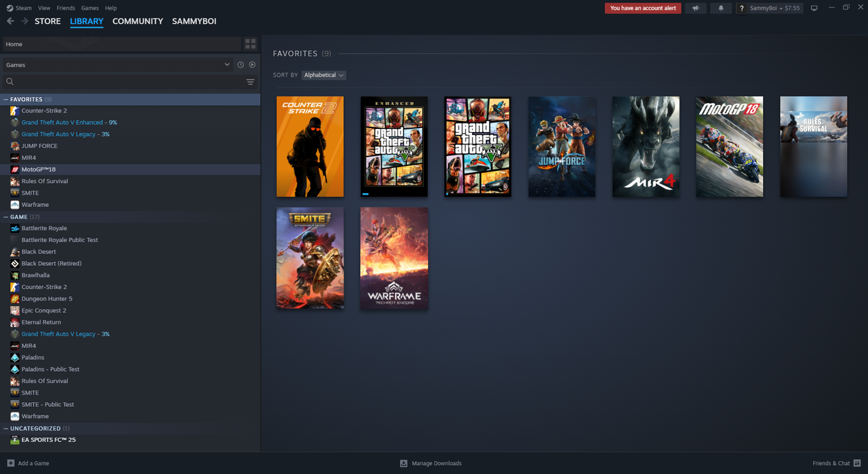Open Manage Downloads
The image size is (868, 474).
pyautogui.click(x=437, y=463)
